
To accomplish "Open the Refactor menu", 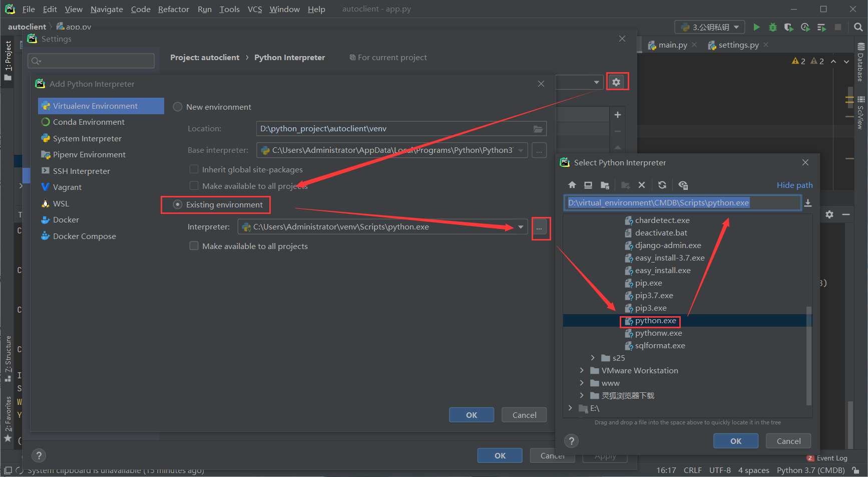I will pos(173,9).
